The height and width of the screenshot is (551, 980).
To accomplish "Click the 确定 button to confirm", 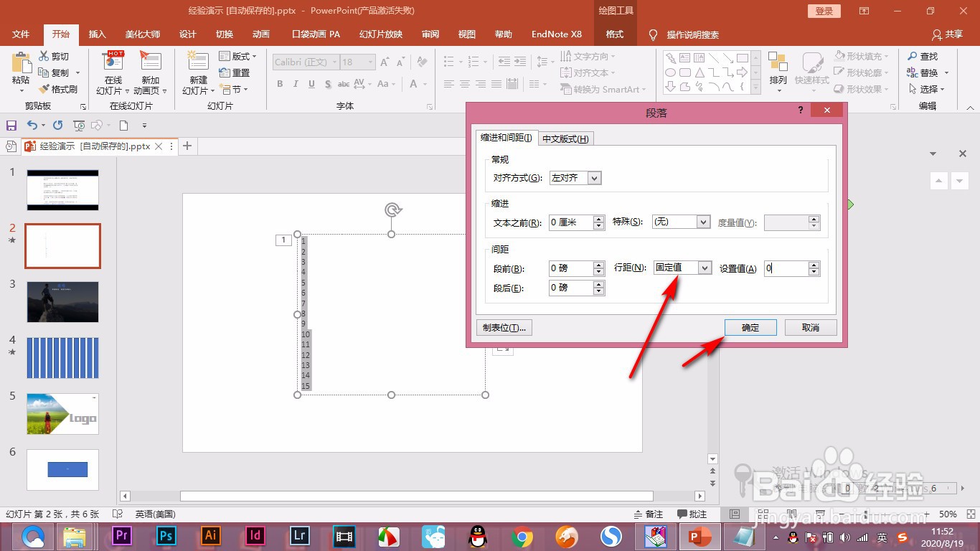I will click(750, 327).
